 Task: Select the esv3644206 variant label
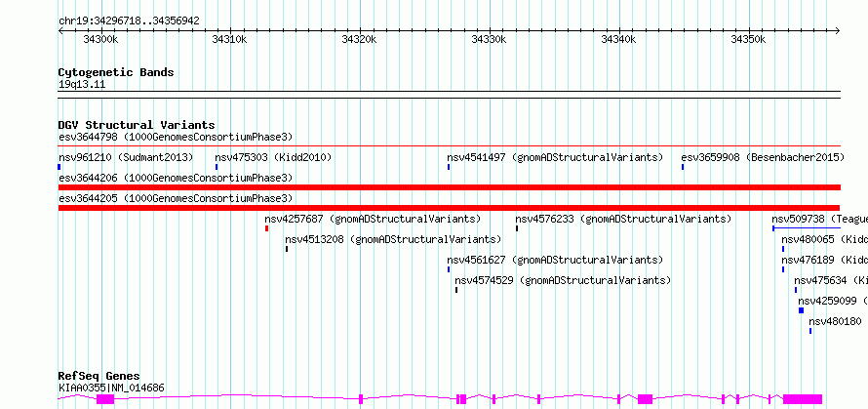(x=176, y=178)
